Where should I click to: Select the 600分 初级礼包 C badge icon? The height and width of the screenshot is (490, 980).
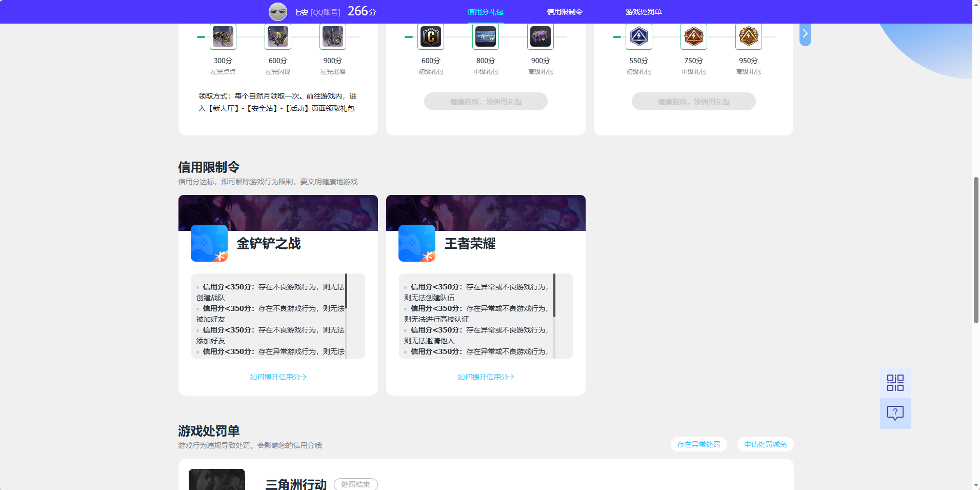tap(431, 36)
